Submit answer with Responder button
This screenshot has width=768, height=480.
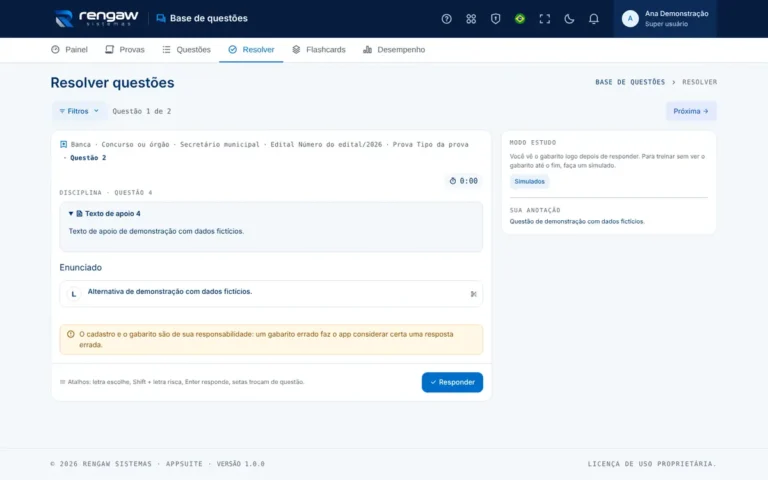pyautogui.click(x=452, y=382)
